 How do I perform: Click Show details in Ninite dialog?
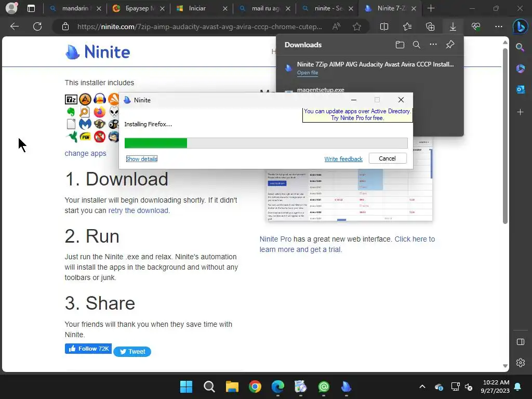tap(141, 159)
